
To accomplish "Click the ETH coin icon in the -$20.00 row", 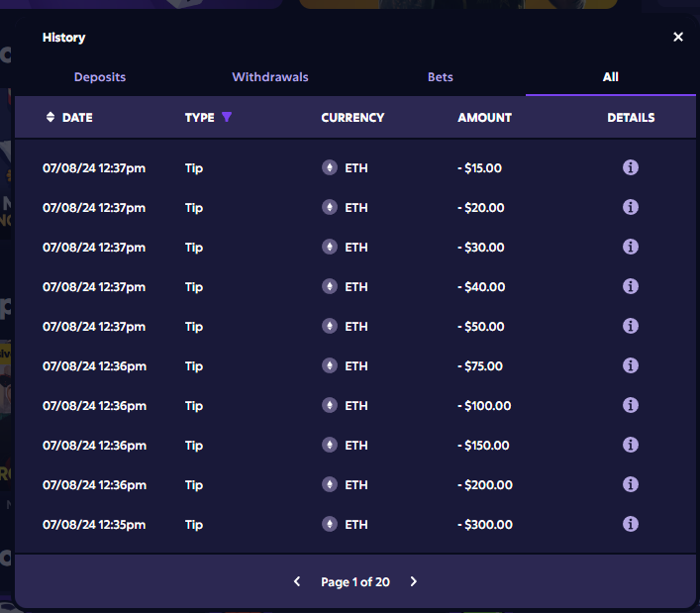I will 330,208.
